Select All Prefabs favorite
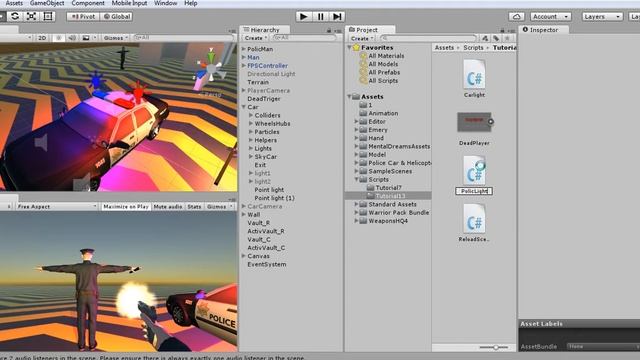The height and width of the screenshot is (360, 640). (384, 72)
